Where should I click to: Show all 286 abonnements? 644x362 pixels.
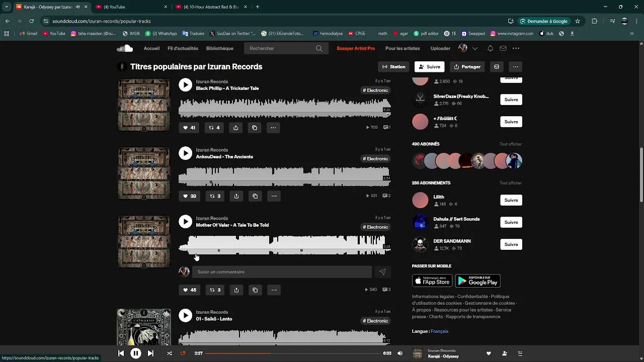click(511, 183)
